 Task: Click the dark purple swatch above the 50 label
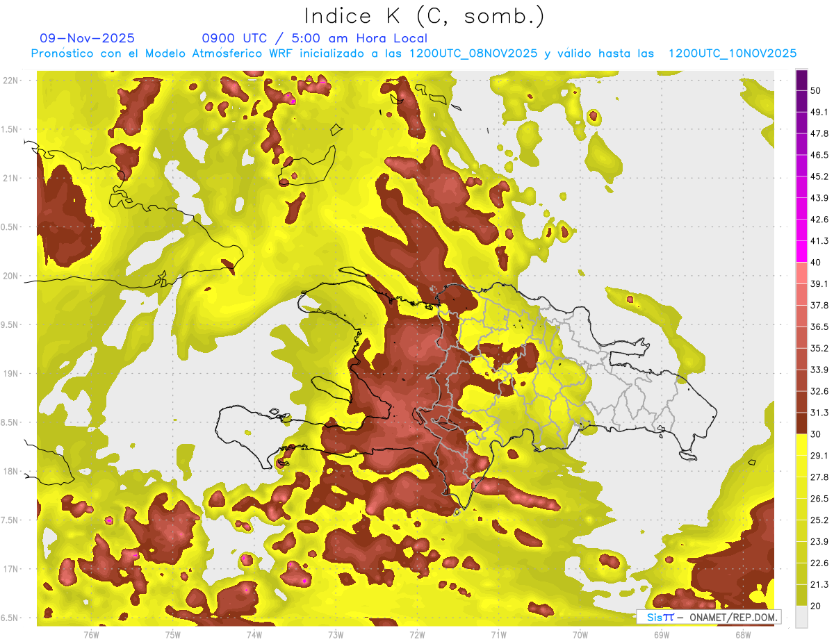801,81
